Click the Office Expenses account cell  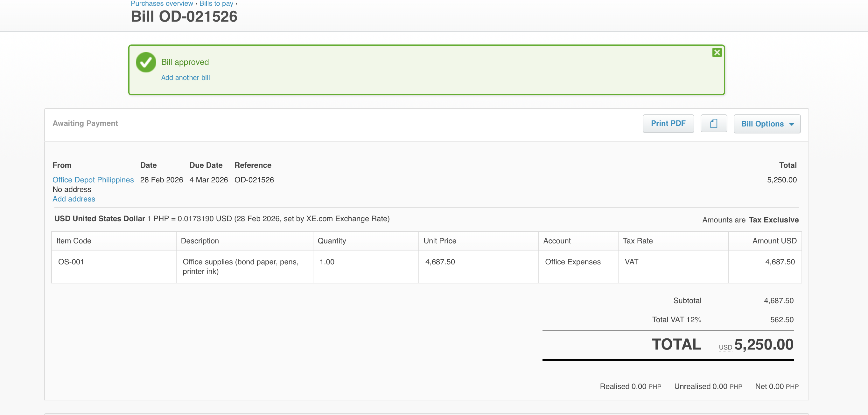pos(572,262)
